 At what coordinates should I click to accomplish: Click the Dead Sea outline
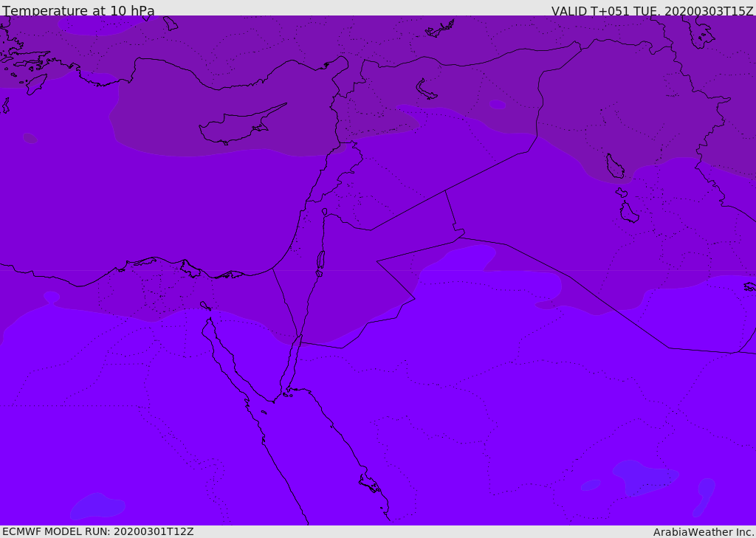click(x=320, y=259)
